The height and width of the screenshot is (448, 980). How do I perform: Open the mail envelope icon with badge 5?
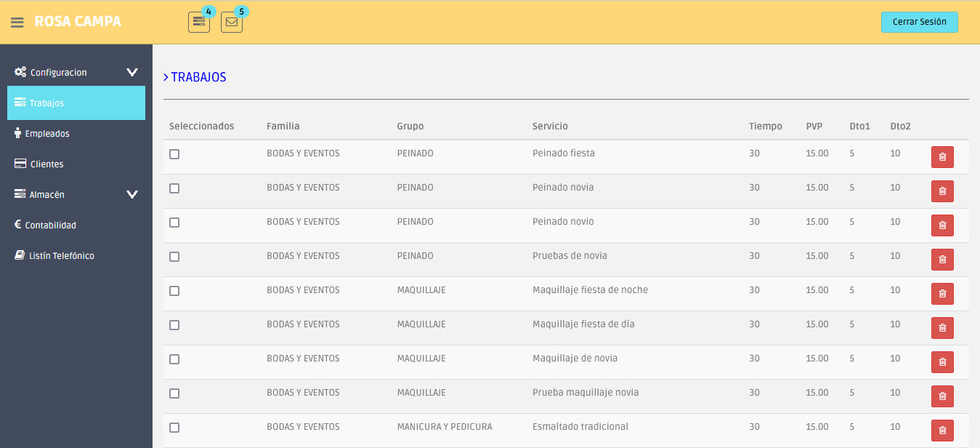[x=231, y=23]
